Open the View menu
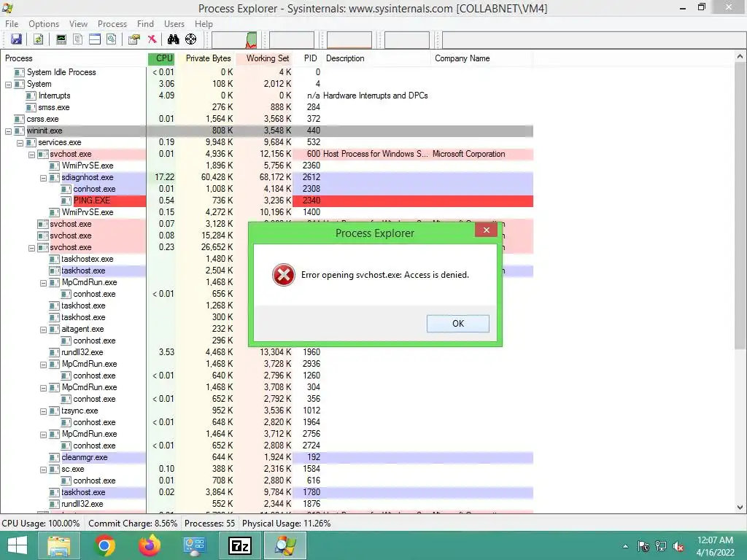 (78, 24)
